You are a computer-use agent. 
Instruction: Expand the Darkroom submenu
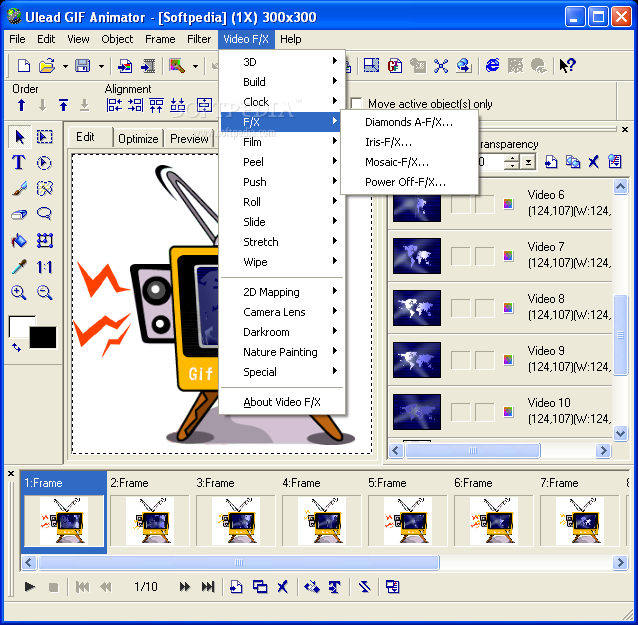tap(283, 332)
